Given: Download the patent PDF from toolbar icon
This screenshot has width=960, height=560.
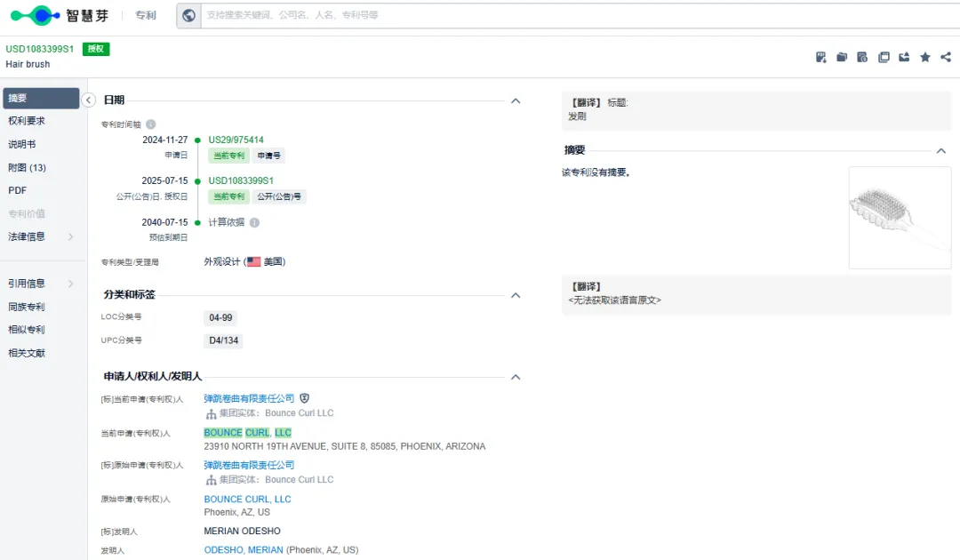Looking at the screenshot, I should (821, 57).
